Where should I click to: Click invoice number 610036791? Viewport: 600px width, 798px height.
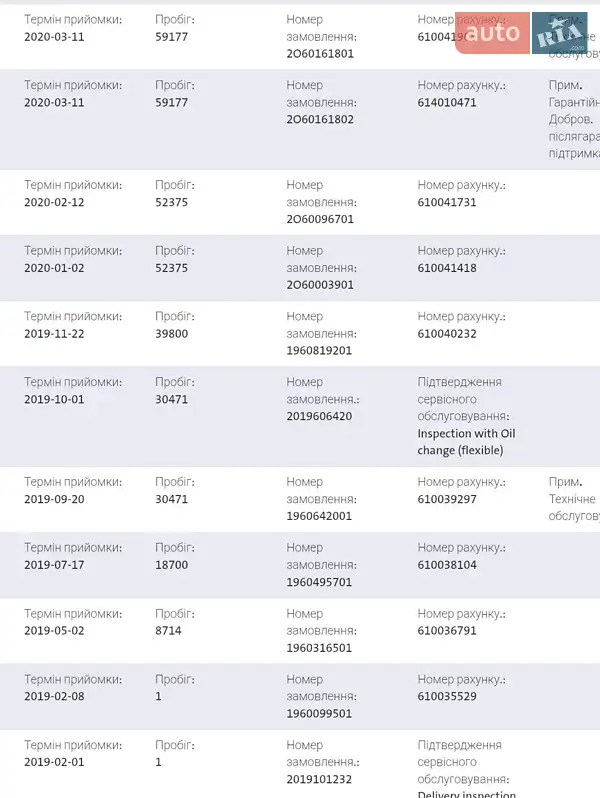coord(447,631)
